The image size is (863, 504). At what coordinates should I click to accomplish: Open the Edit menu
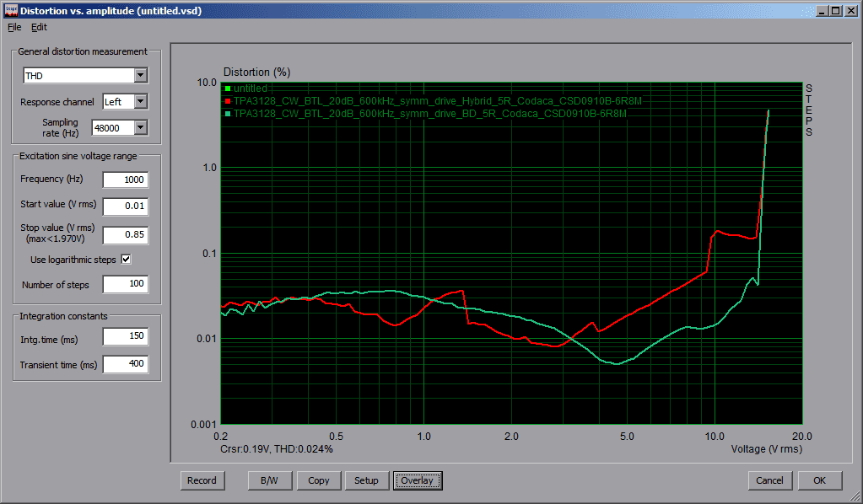pyautogui.click(x=40, y=27)
